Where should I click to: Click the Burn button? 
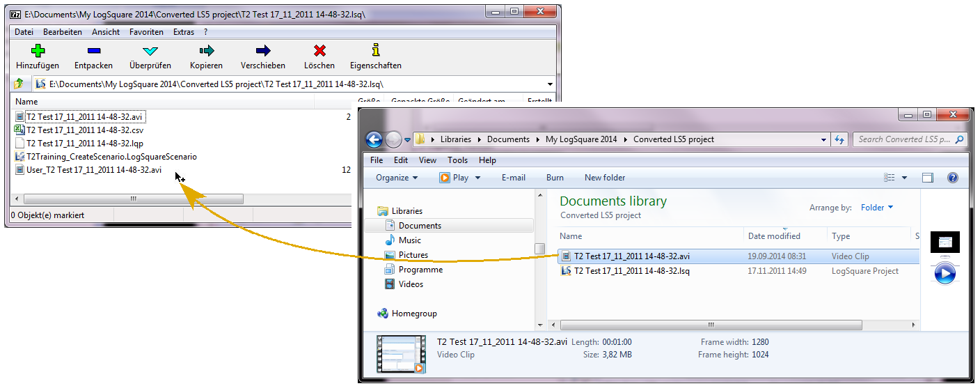555,178
